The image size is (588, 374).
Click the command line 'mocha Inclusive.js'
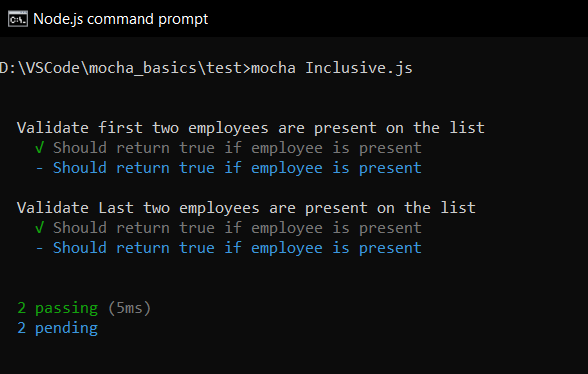pos(332,68)
